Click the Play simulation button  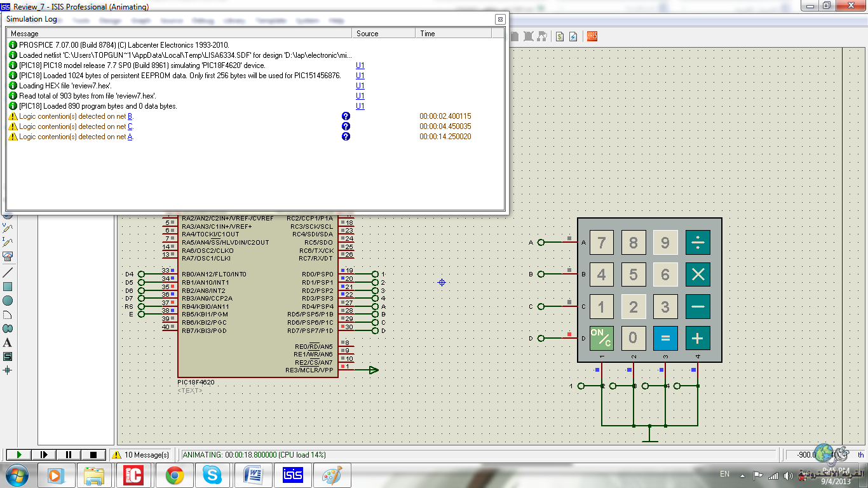pyautogui.click(x=19, y=455)
